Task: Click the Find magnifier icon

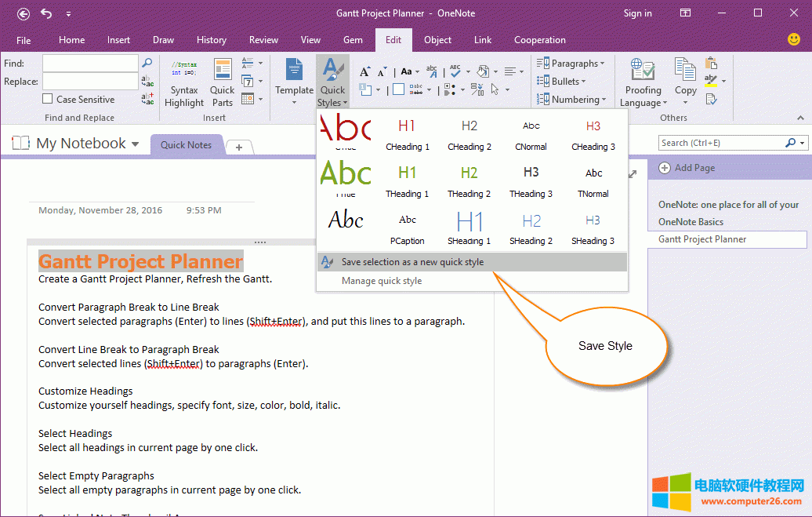Action: pyautogui.click(x=147, y=63)
